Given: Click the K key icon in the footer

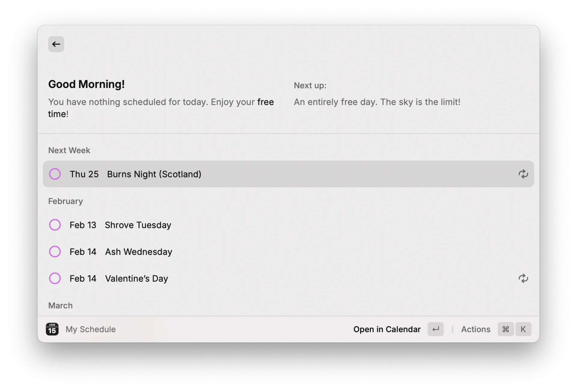Looking at the screenshot, I should point(523,329).
